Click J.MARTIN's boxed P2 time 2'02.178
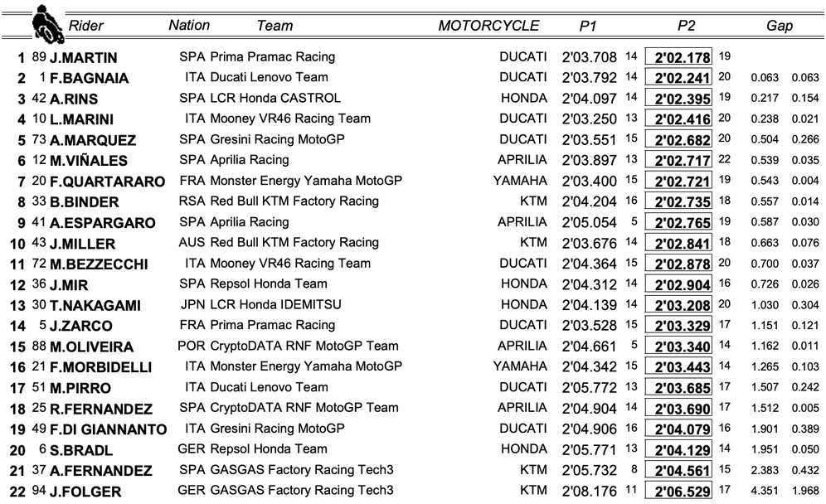 (683, 57)
